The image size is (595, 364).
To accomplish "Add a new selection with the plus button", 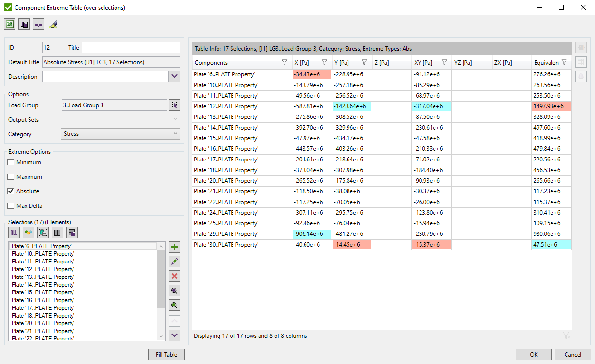I will (x=174, y=247).
